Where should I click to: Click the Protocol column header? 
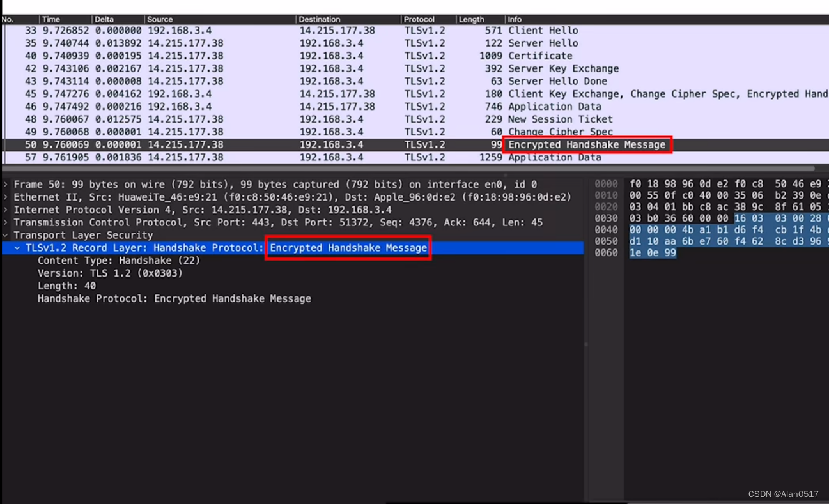pos(429,19)
